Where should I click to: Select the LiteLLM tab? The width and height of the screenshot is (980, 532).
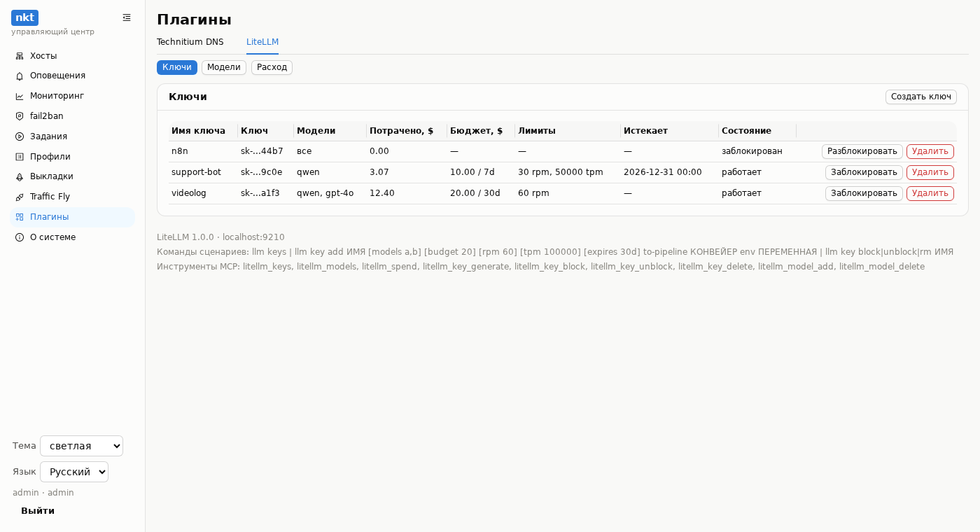(262, 42)
